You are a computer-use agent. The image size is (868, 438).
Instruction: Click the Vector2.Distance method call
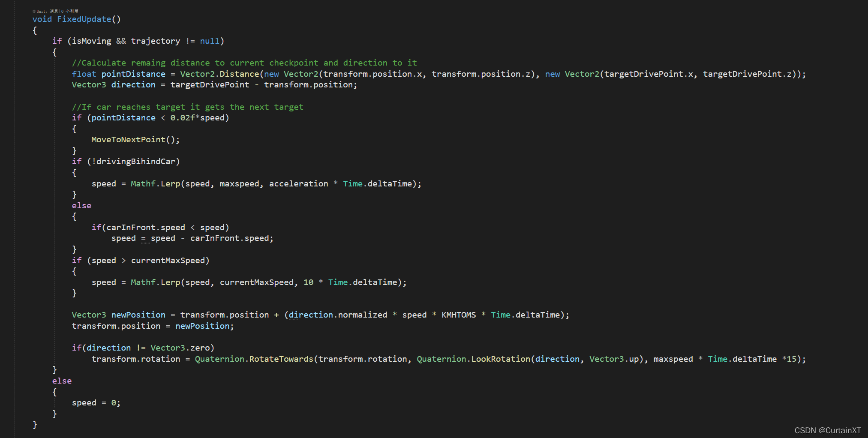pos(219,74)
